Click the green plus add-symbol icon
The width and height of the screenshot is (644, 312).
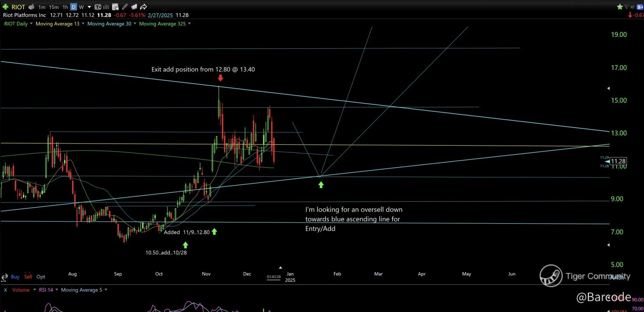[x=6, y=7]
